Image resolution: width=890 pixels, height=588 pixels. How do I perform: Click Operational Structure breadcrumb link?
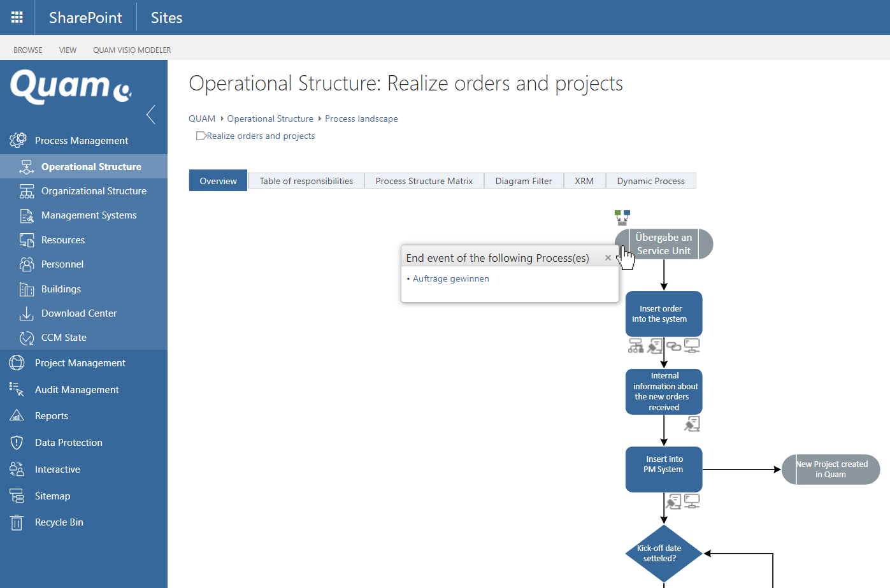pyautogui.click(x=270, y=118)
